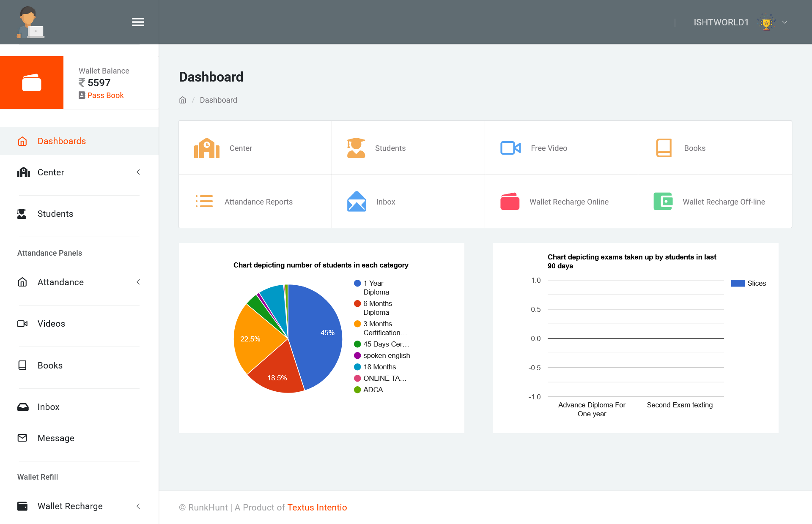
Task: Click the Books icon tile
Action: 664,148
